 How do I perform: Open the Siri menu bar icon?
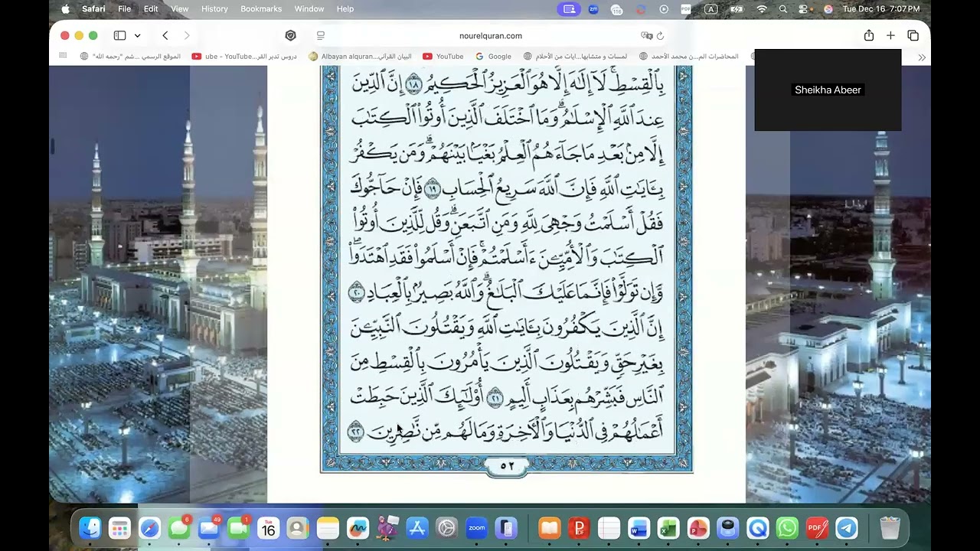828,9
